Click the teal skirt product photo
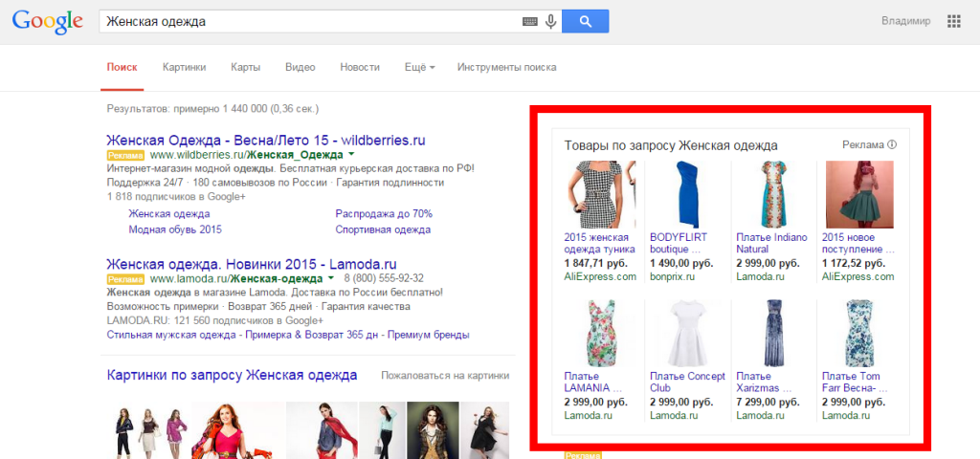 pyautogui.click(x=859, y=194)
